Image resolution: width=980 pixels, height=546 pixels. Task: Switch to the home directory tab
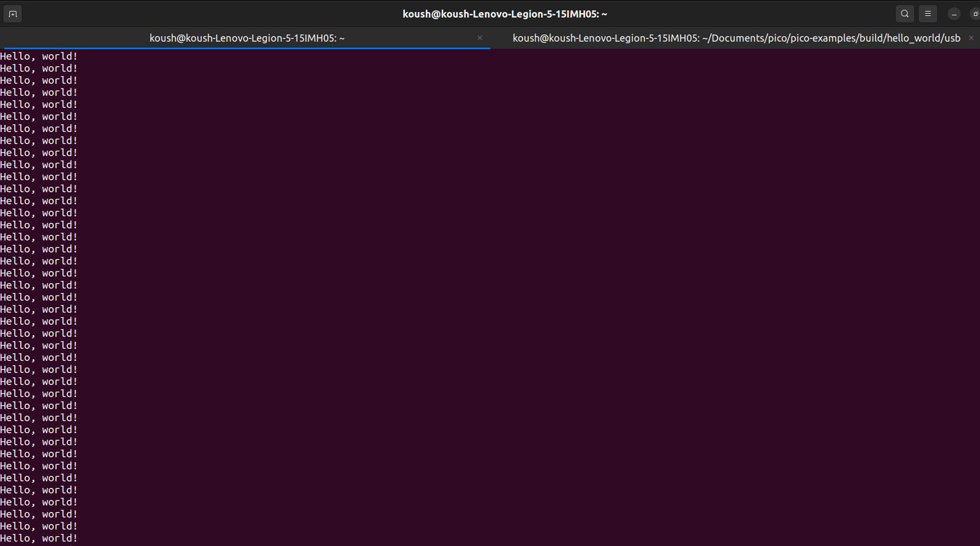247,38
